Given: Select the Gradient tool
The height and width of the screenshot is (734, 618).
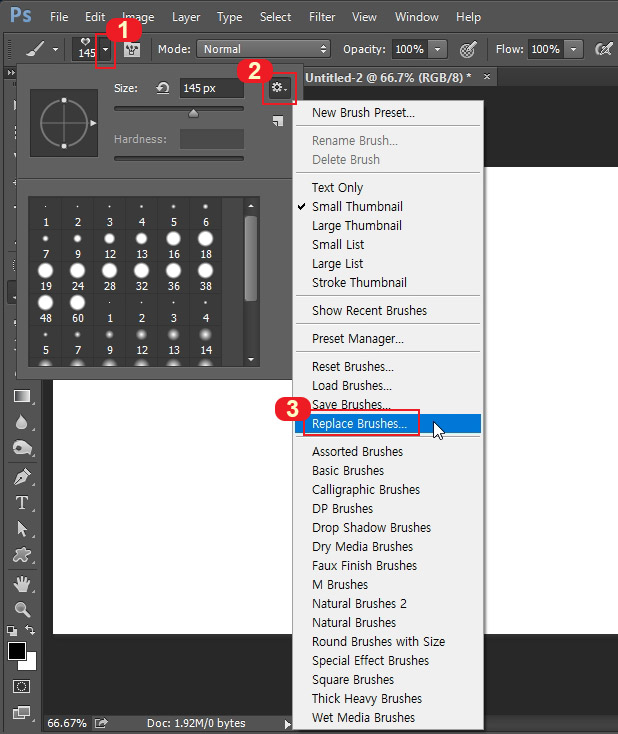Looking at the screenshot, I should [x=22, y=396].
